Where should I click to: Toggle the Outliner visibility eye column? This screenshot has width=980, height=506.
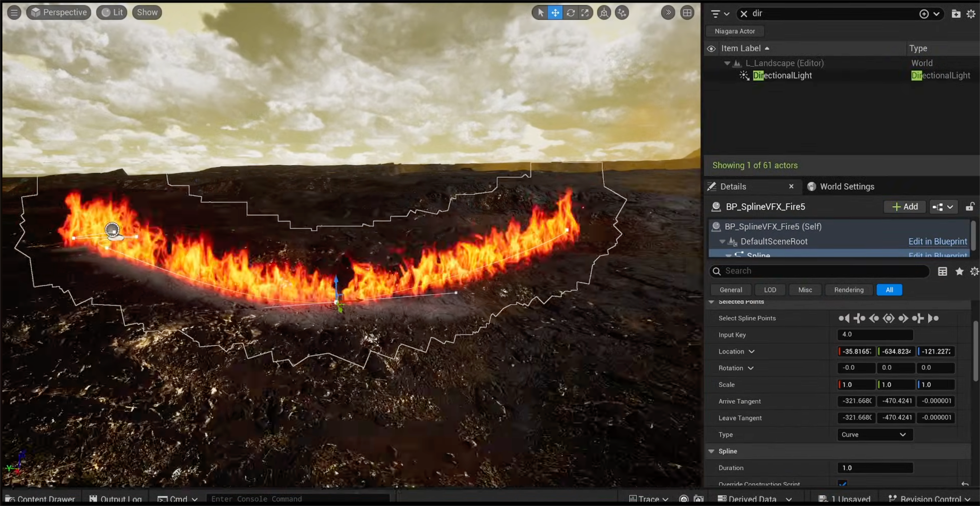[711, 49]
